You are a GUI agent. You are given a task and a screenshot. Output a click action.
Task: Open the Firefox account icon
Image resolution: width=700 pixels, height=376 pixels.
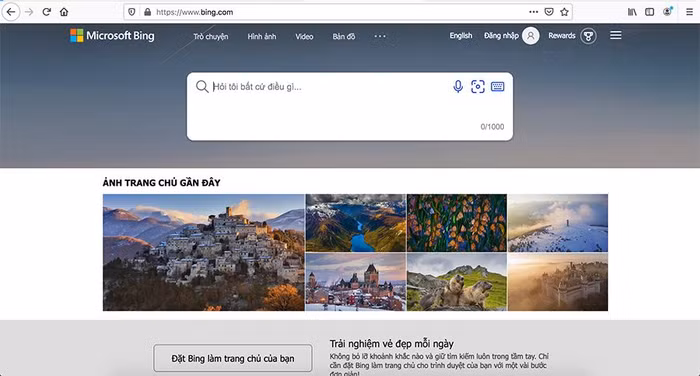667,12
